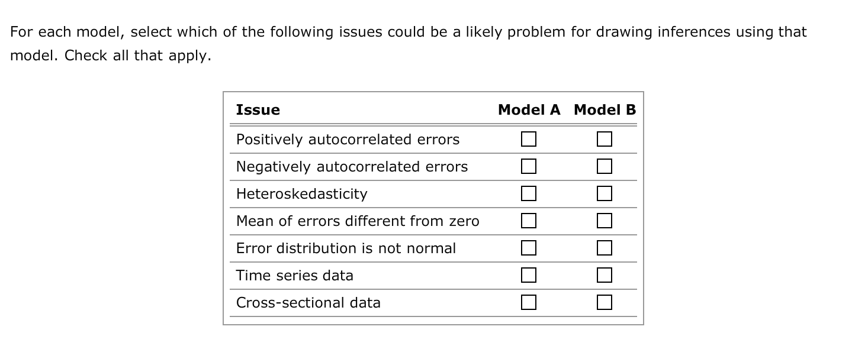Click the Time series data row label
The image size is (868, 362).
click(295, 275)
